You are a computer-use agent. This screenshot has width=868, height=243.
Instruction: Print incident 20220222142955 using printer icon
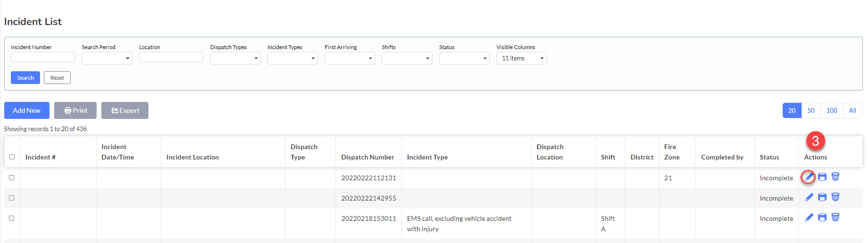pos(822,197)
